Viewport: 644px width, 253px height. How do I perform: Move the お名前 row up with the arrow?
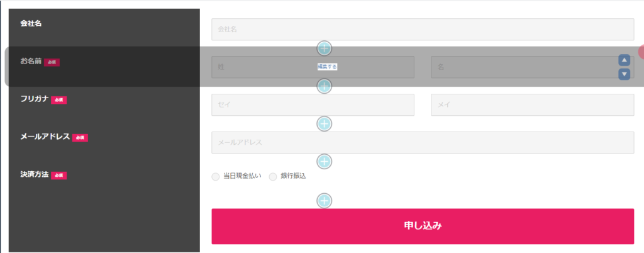pos(625,60)
